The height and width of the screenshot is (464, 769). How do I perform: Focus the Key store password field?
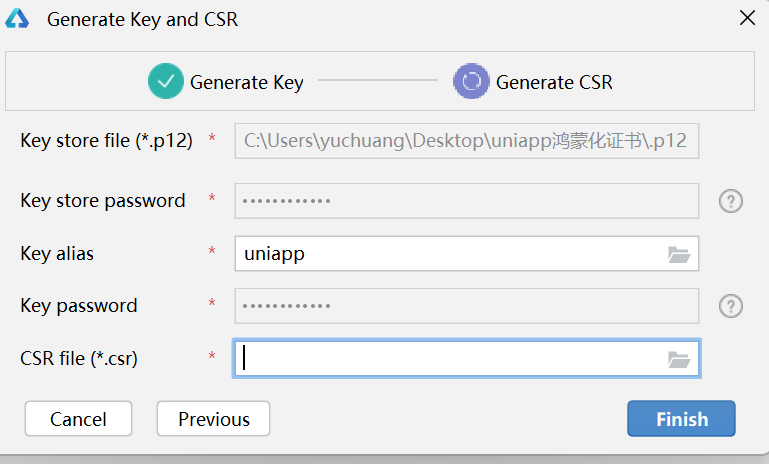[467, 201]
